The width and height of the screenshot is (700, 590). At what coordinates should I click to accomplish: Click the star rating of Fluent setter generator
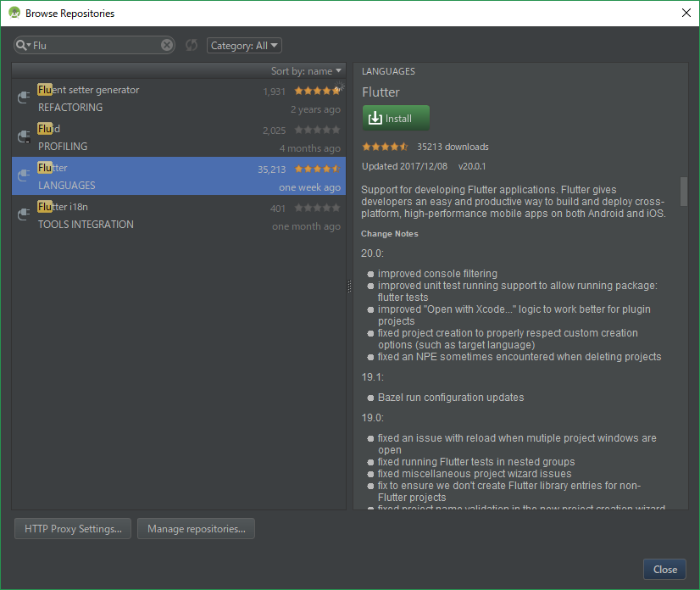pyautogui.click(x=317, y=91)
